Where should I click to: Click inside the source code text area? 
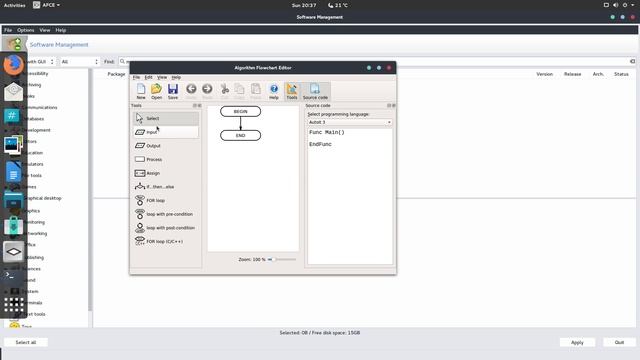(350, 196)
